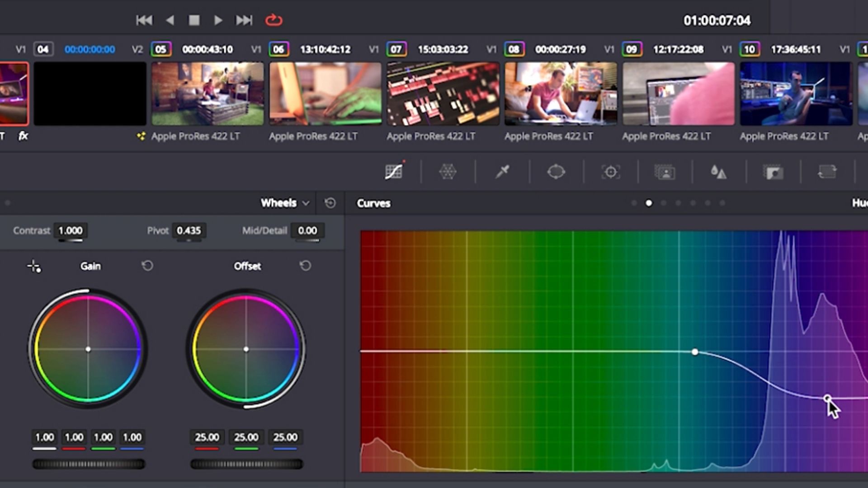868x488 pixels.
Task: Open the Magic Mask palette
Action: [665, 172]
